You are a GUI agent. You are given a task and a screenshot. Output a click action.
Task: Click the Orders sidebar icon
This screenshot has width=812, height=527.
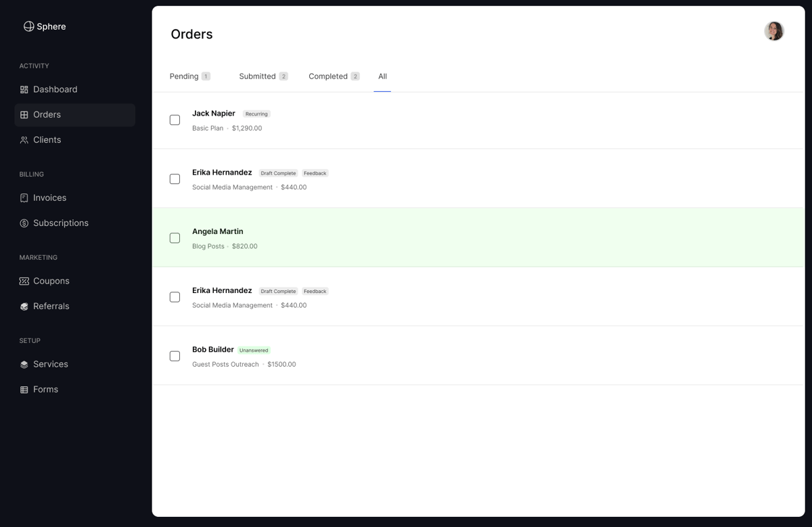tap(24, 115)
